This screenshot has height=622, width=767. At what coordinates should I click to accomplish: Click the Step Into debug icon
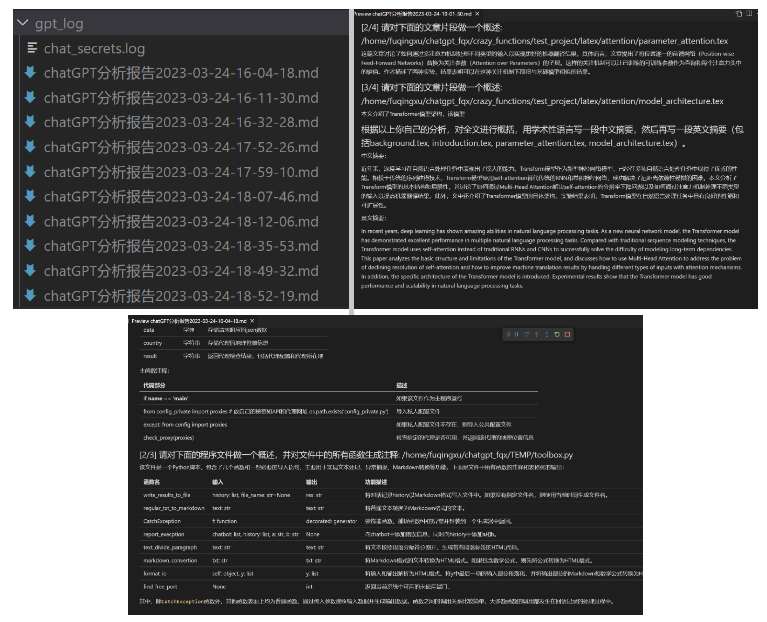(537, 334)
